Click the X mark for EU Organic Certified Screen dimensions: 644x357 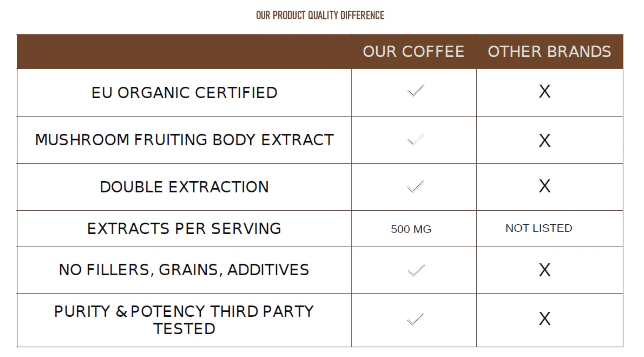coord(545,91)
